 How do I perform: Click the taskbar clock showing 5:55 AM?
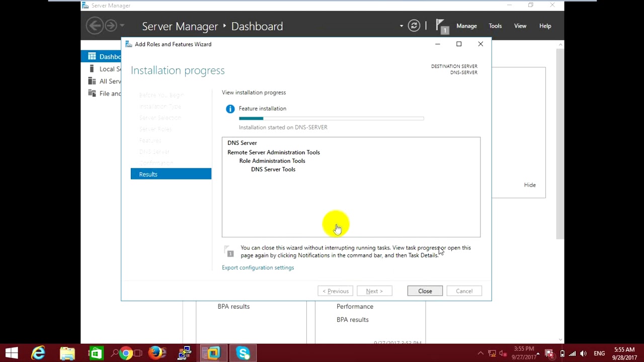point(624,353)
